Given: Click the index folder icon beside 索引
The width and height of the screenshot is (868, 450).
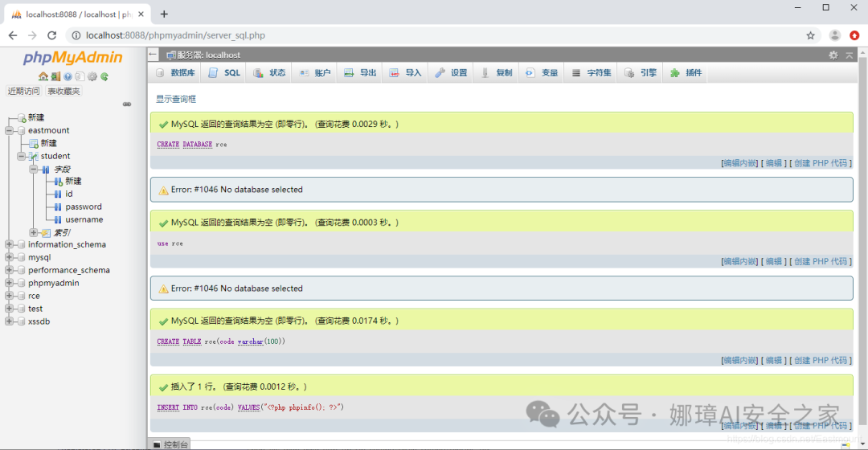Looking at the screenshot, I should tap(46, 233).
